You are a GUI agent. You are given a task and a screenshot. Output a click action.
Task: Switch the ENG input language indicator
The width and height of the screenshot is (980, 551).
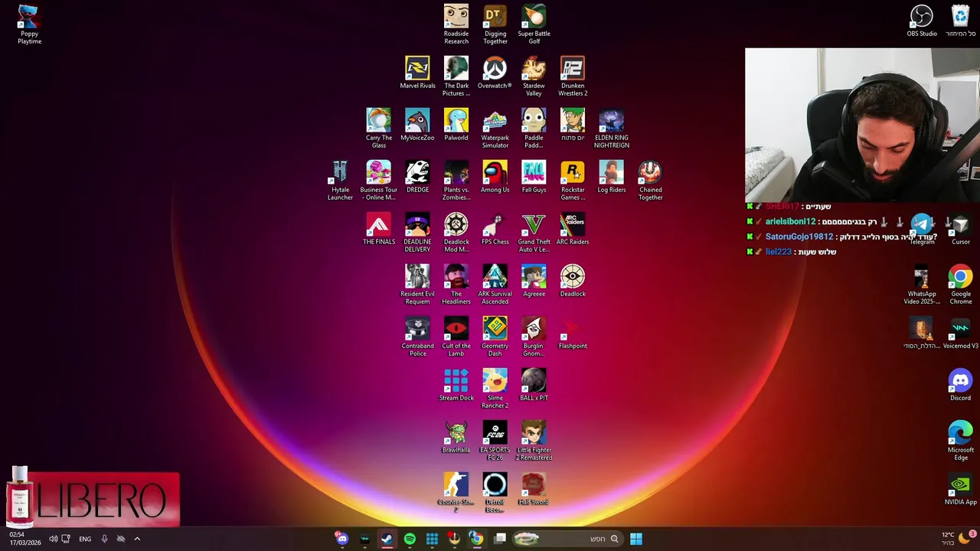tap(85, 539)
